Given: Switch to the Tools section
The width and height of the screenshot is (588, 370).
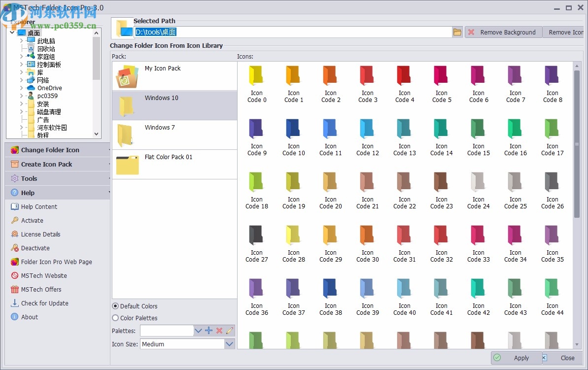Looking at the screenshot, I should 29,178.
